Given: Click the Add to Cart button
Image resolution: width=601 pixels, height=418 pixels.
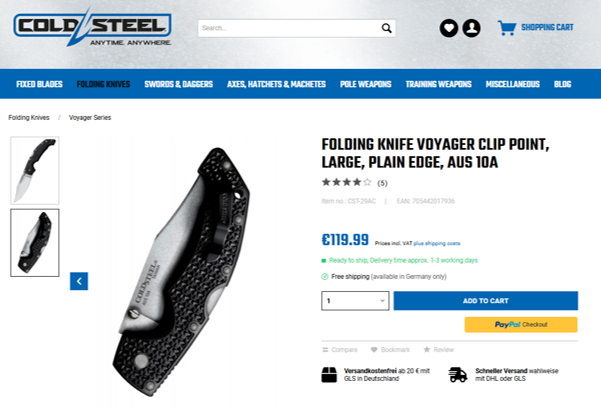Looking at the screenshot, I should pyautogui.click(x=486, y=301).
